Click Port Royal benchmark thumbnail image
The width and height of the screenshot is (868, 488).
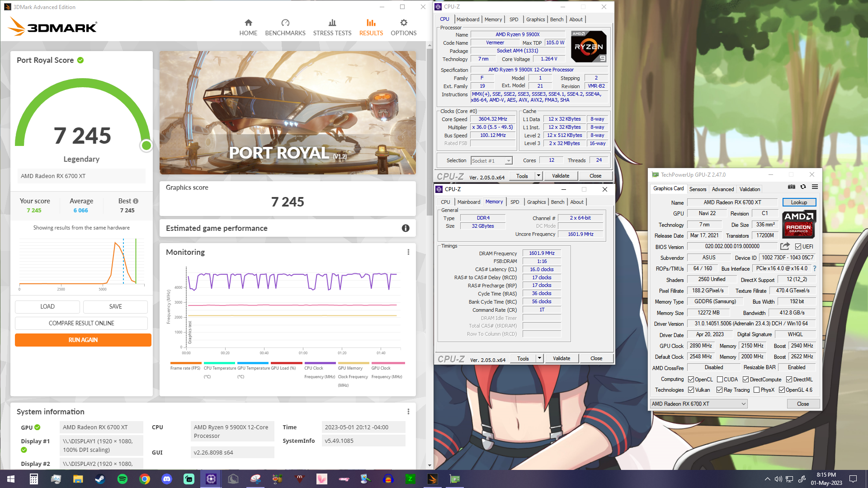288,113
